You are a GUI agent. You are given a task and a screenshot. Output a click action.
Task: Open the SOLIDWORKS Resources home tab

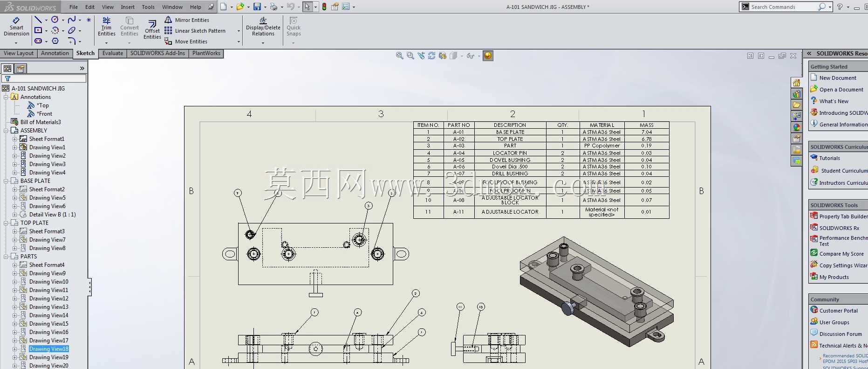point(797,83)
